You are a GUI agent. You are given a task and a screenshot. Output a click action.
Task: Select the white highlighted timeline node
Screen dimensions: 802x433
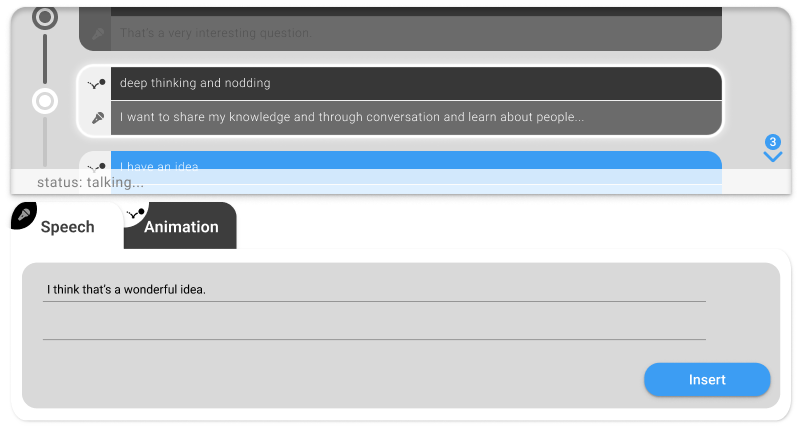coord(45,101)
